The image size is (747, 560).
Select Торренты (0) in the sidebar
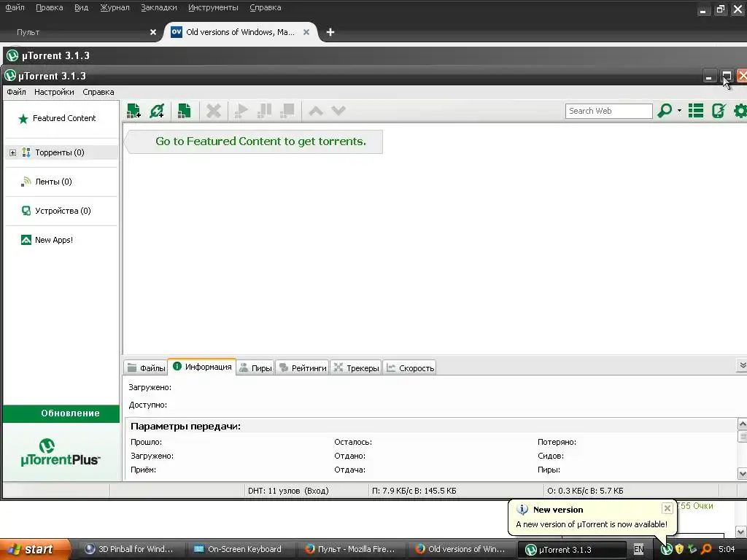pos(60,152)
